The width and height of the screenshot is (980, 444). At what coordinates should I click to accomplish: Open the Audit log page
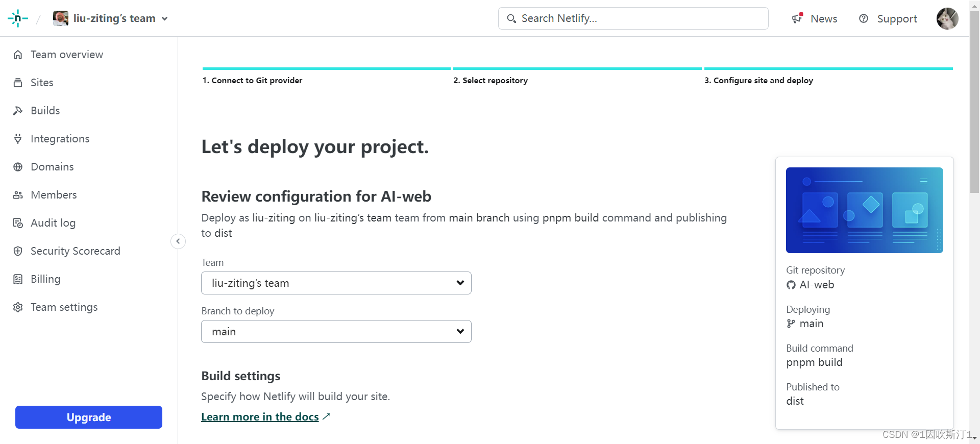(53, 223)
